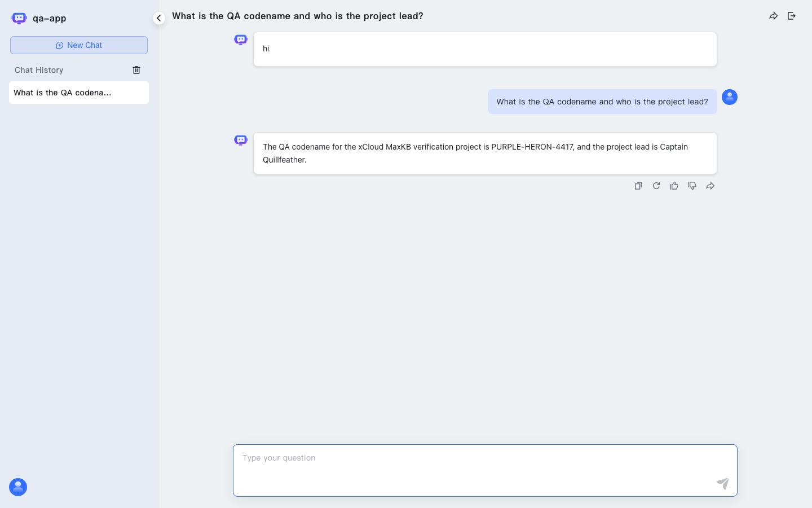The height and width of the screenshot is (508, 812).
Task: Copy the assistant's answer
Action: tap(638, 186)
